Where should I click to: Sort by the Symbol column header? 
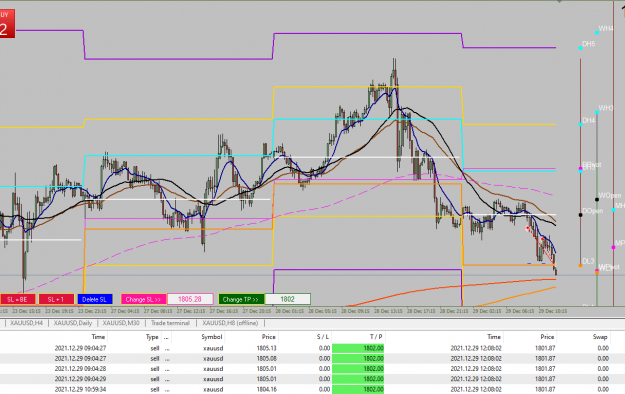212,337
